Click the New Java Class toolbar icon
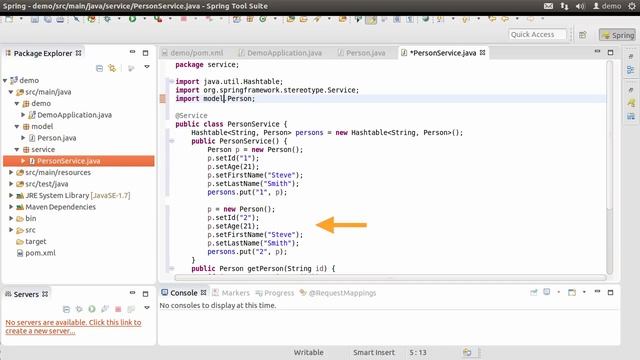 coord(262,19)
